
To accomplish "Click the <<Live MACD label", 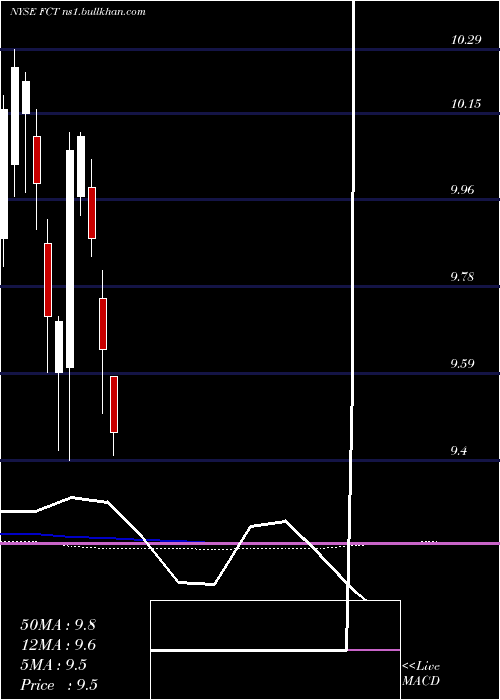I will 421,674.
